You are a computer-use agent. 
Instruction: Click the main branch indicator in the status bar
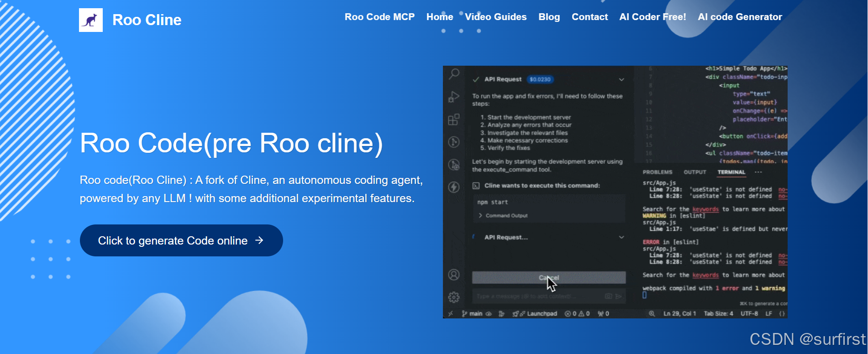coord(473,314)
